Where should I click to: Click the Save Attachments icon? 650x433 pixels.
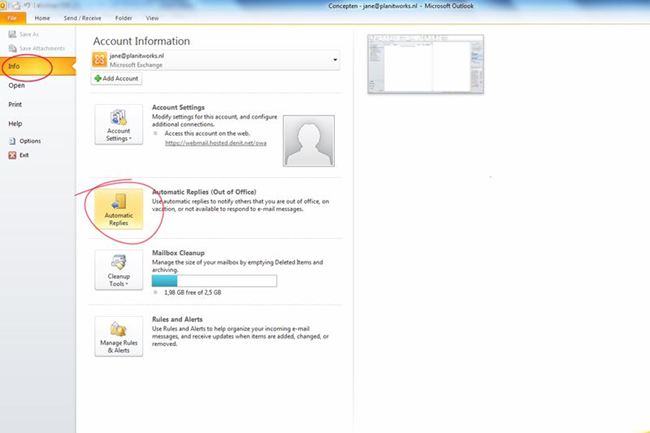coord(12,48)
